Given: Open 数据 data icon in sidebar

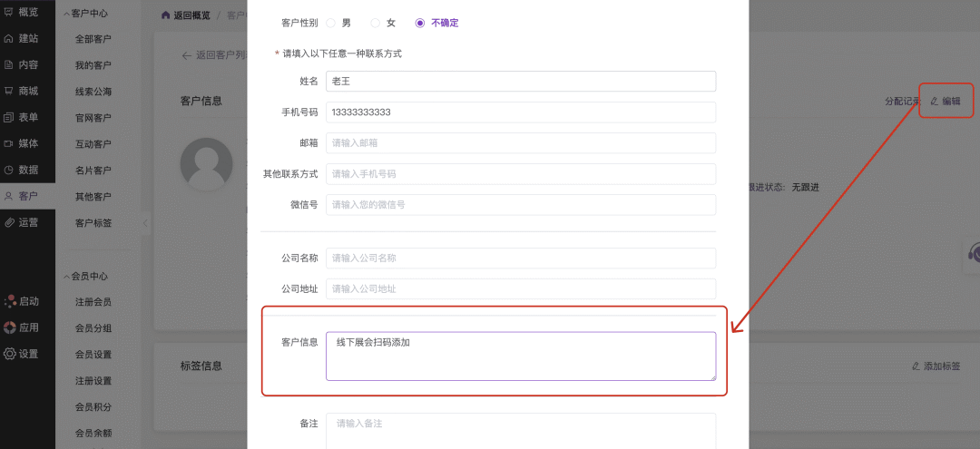Looking at the screenshot, I should 9,170.
